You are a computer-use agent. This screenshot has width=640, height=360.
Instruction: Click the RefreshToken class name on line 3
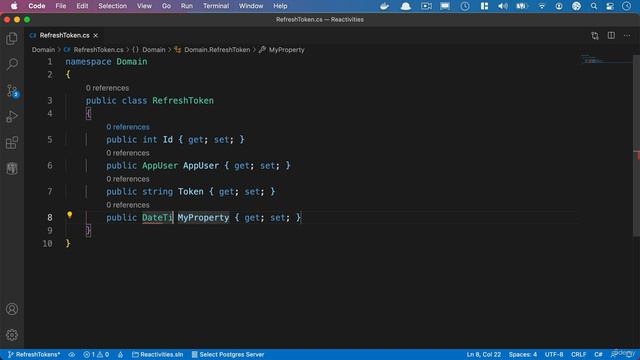[x=183, y=101]
